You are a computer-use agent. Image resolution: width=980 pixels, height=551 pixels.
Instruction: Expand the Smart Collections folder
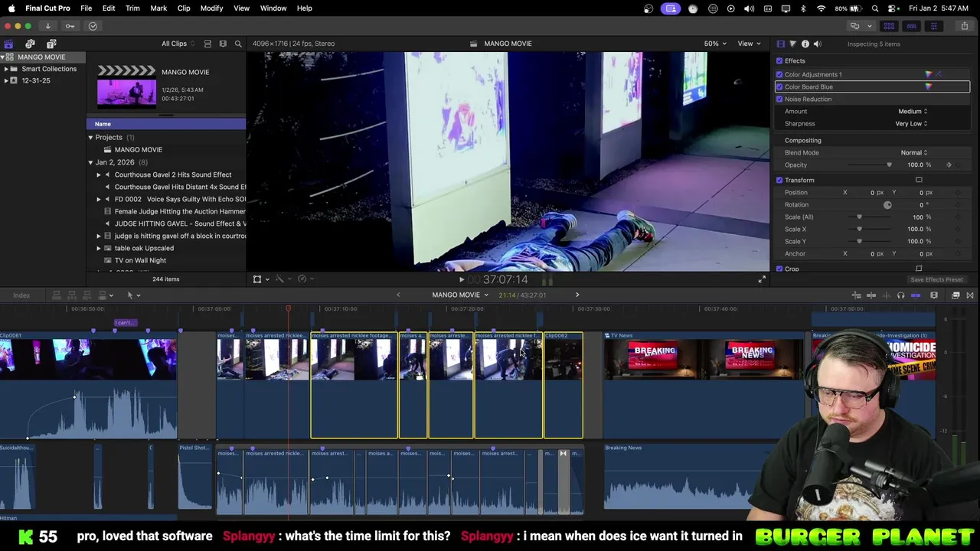coord(6,69)
